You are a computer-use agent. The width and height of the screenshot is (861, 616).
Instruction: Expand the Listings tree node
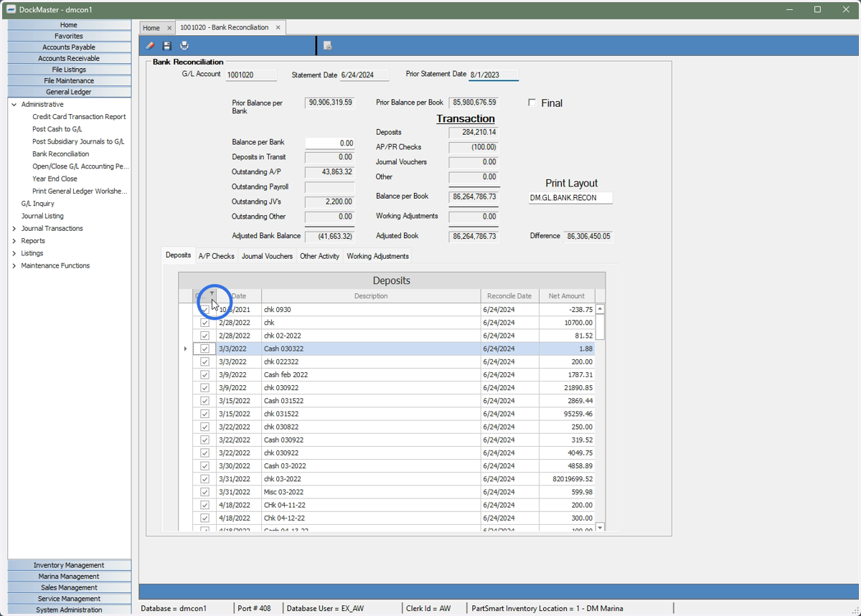pos(14,253)
